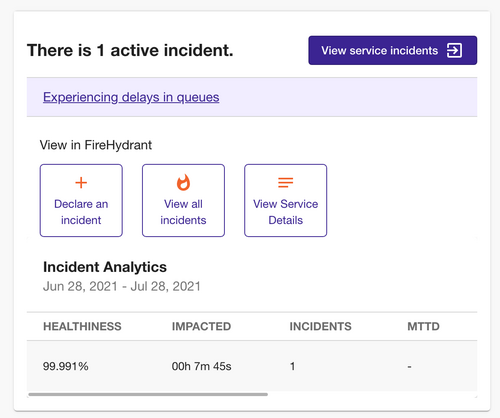The width and height of the screenshot is (500, 418).
Task: Click the IMPACTED column header
Action: (201, 326)
